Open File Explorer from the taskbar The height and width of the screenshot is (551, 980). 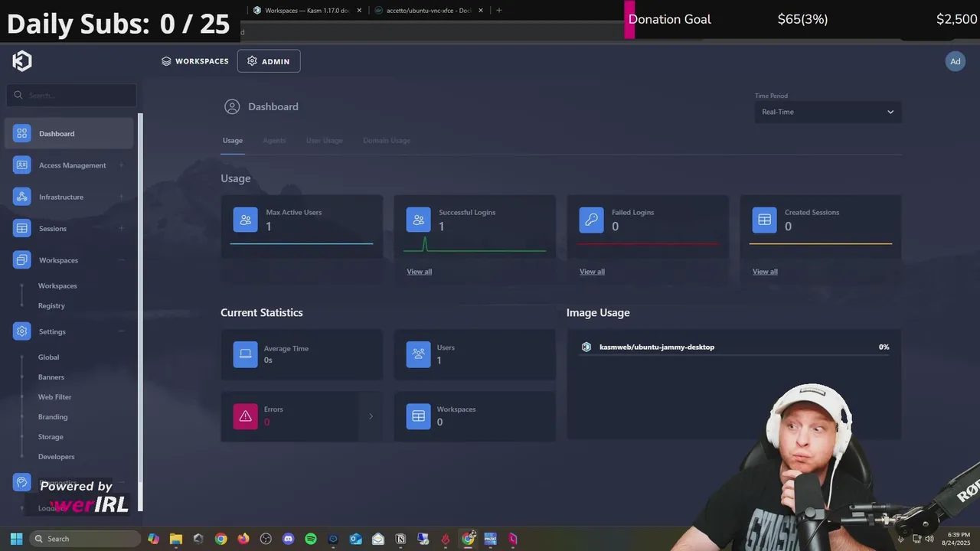click(x=175, y=539)
